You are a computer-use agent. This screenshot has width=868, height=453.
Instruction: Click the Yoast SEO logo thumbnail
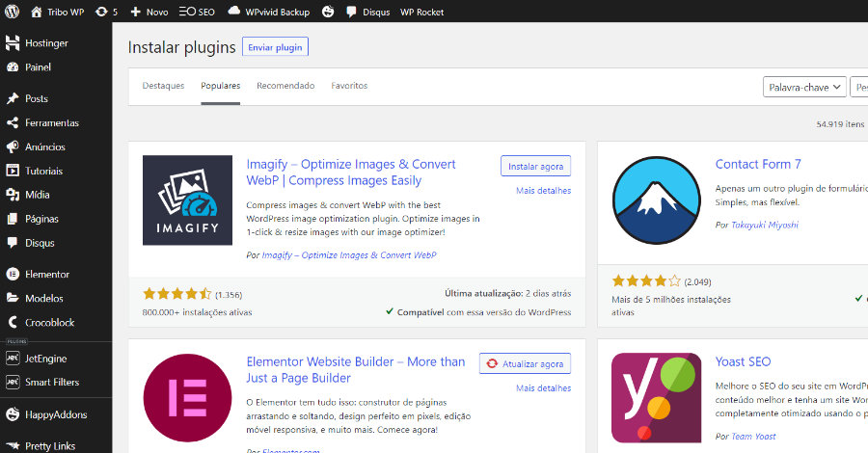point(657,398)
